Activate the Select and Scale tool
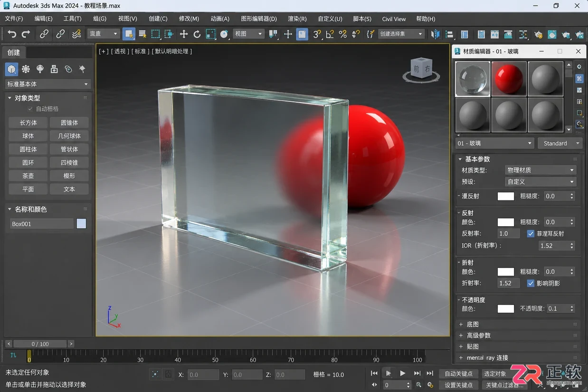Image resolution: width=588 pixels, height=392 pixels. (x=211, y=34)
